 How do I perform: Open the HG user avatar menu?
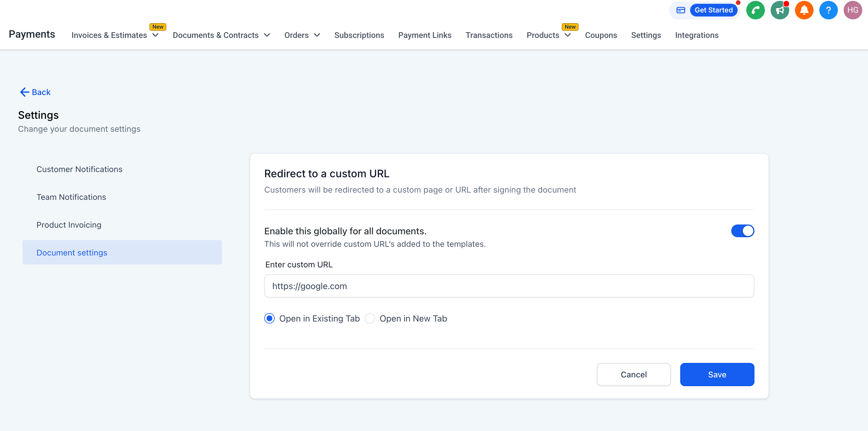tap(852, 10)
